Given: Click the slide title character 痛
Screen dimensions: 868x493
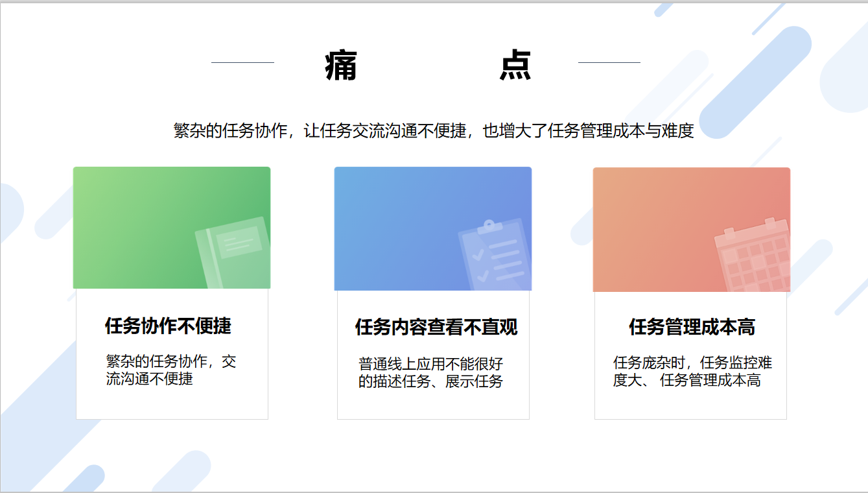Looking at the screenshot, I should click(x=341, y=66).
